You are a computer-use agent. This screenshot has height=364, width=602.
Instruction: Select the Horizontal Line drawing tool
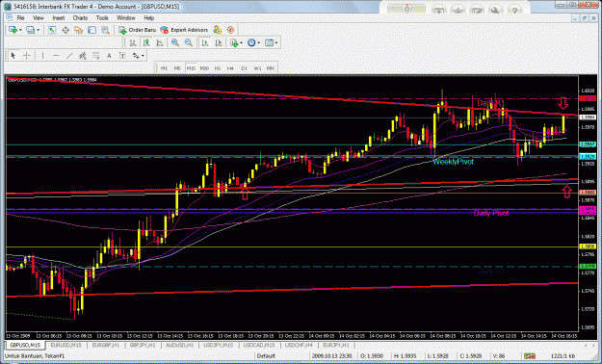coord(56,56)
